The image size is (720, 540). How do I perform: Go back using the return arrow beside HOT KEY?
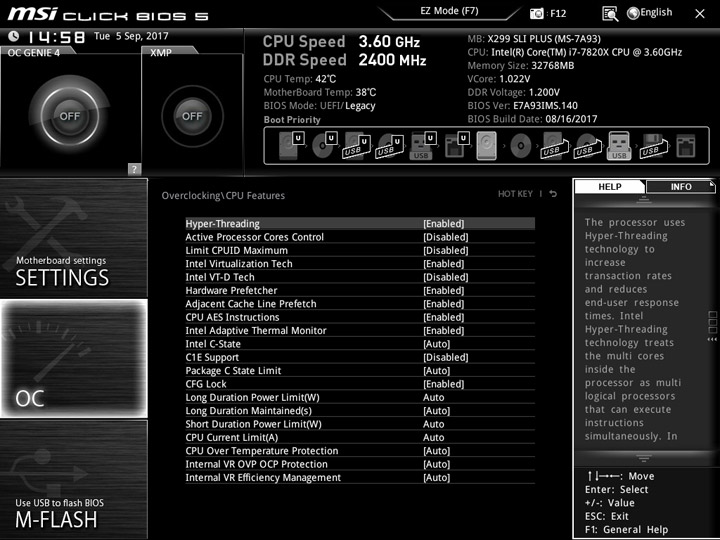click(x=553, y=194)
